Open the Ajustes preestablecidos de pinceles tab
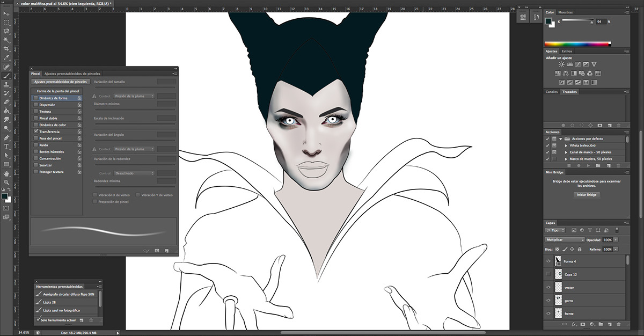Image resolution: width=644 pixels, height=336 pixels. pyautogui.click(x=72, y=74)
